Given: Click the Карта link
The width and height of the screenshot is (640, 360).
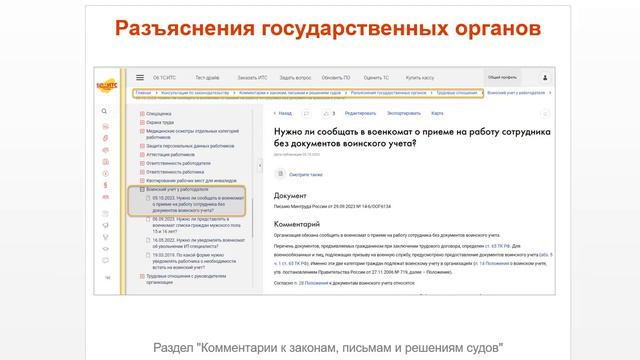Looking at the screenshot, I should pos(437,113).
